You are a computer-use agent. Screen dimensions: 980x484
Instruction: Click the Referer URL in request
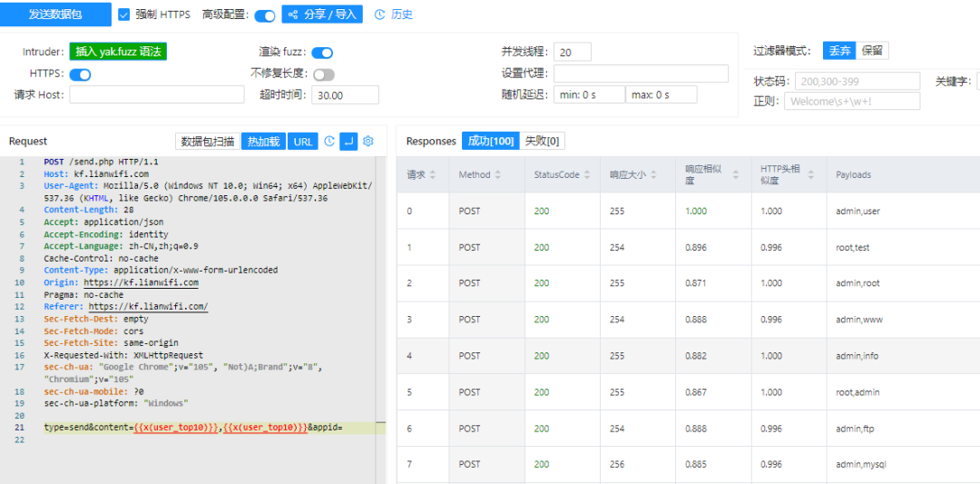pos(148,307)
